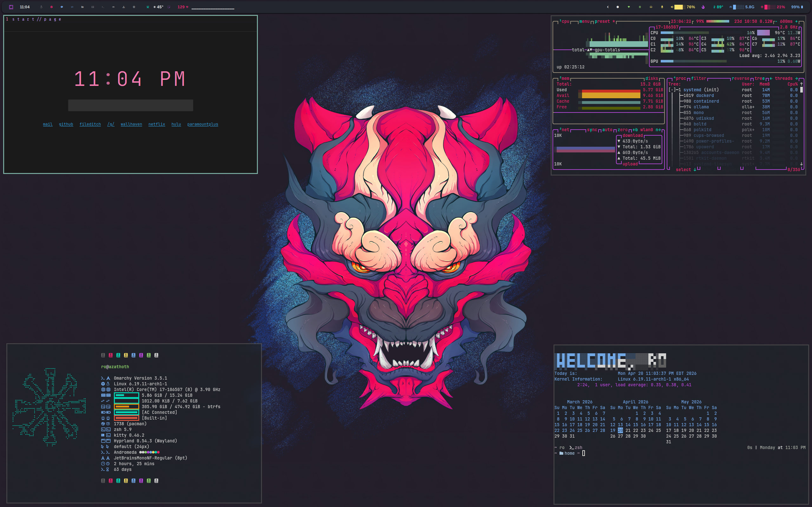Click the yellow volume bar at 76%
812x507 pixels.
click(x=678, y=7)
